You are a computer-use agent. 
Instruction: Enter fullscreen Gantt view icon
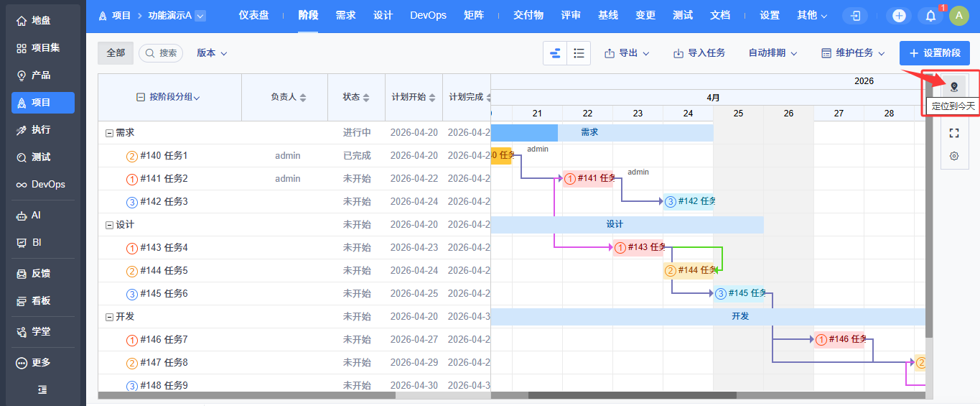953,133
